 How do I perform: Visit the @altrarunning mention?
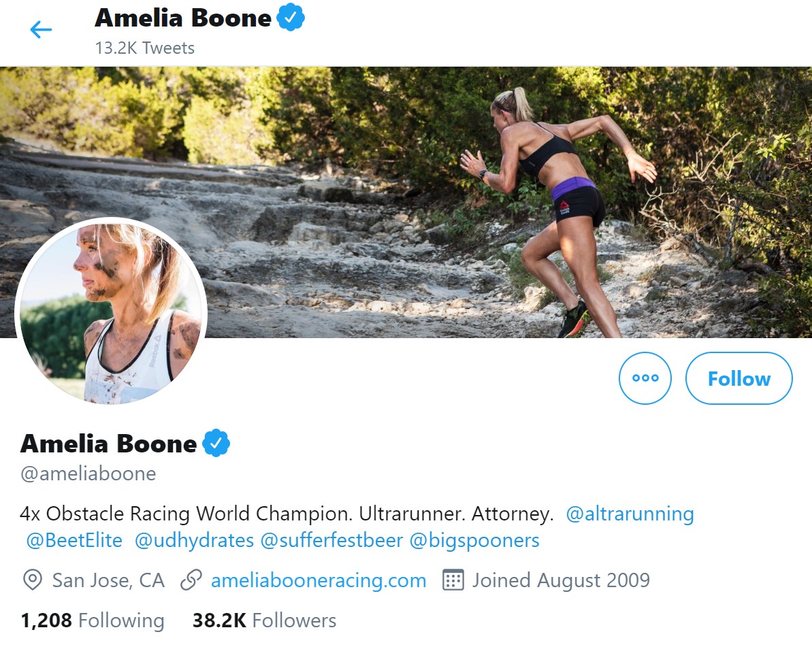(630, 514)
